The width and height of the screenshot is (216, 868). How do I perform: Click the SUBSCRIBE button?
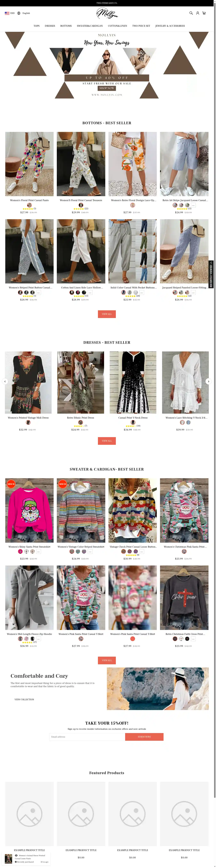pos(144,737)
